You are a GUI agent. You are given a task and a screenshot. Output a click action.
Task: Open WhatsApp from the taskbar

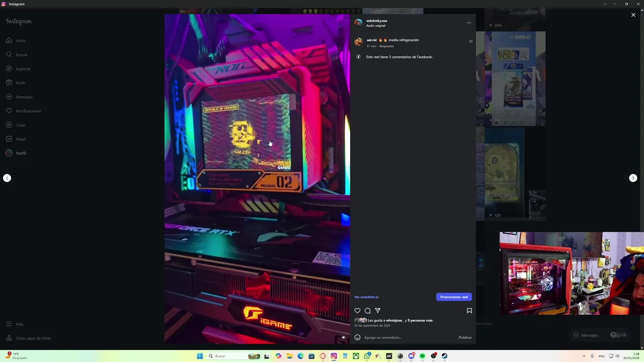367,356
